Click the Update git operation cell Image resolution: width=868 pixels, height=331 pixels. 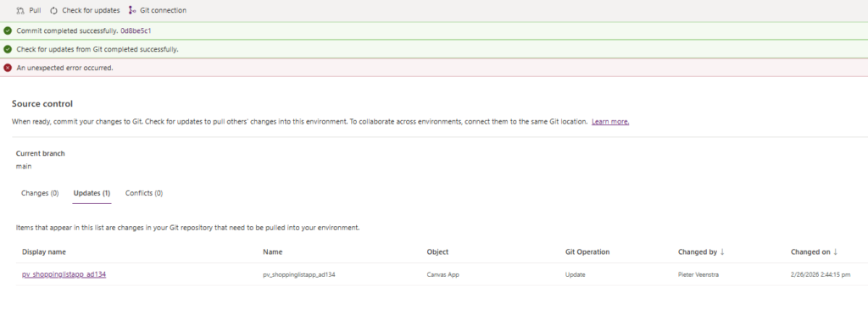coord(576,274)
